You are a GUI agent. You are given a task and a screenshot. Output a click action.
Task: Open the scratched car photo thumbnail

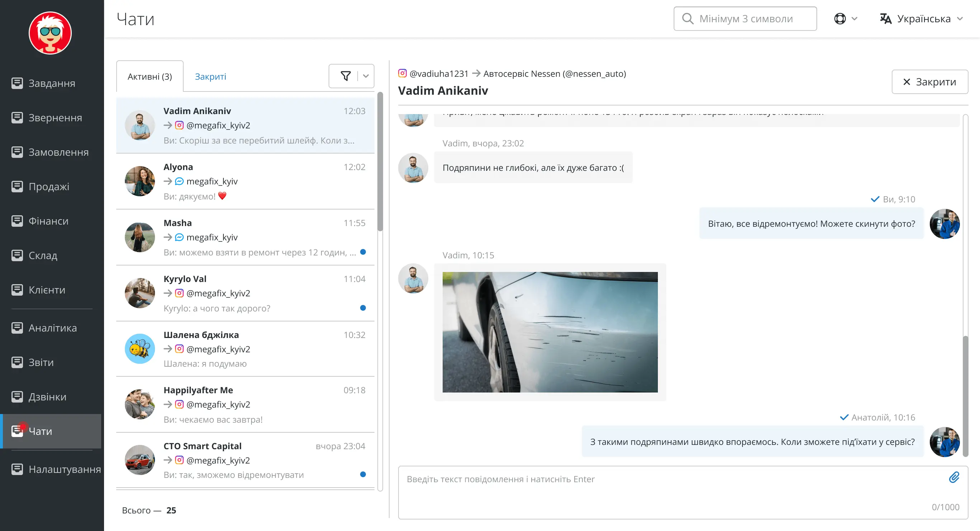point(550,332)
